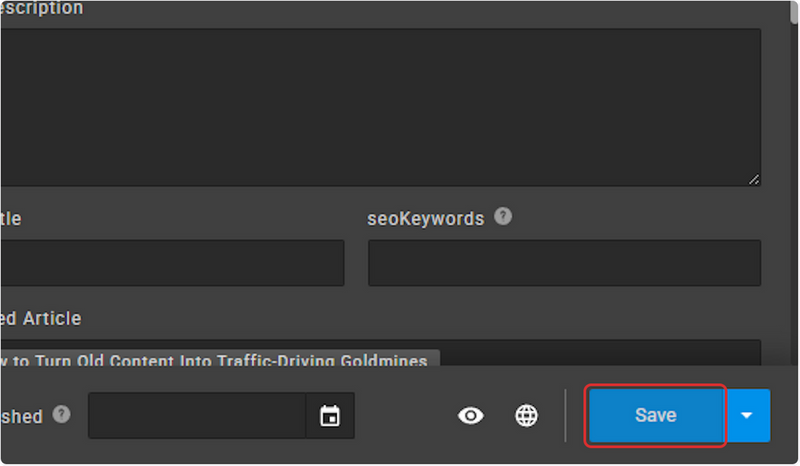Click the vertical scrollbar thumb
Screen dimensions: 800x466
point(794,11)
